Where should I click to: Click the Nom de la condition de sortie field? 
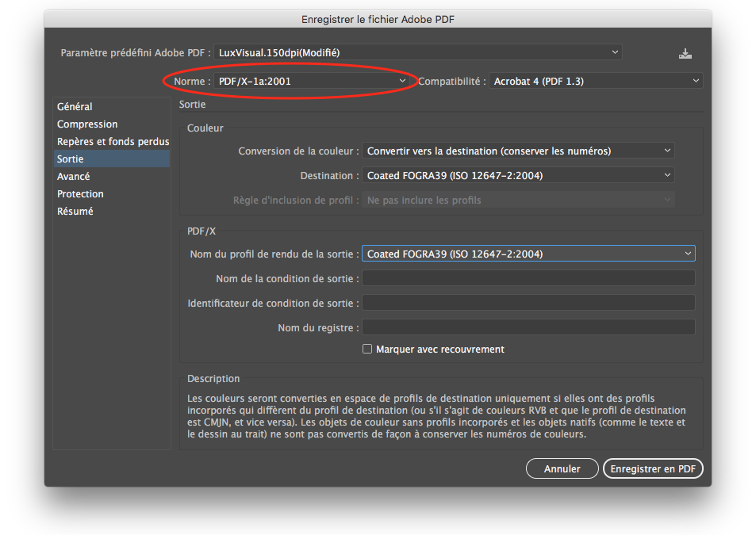528,278
